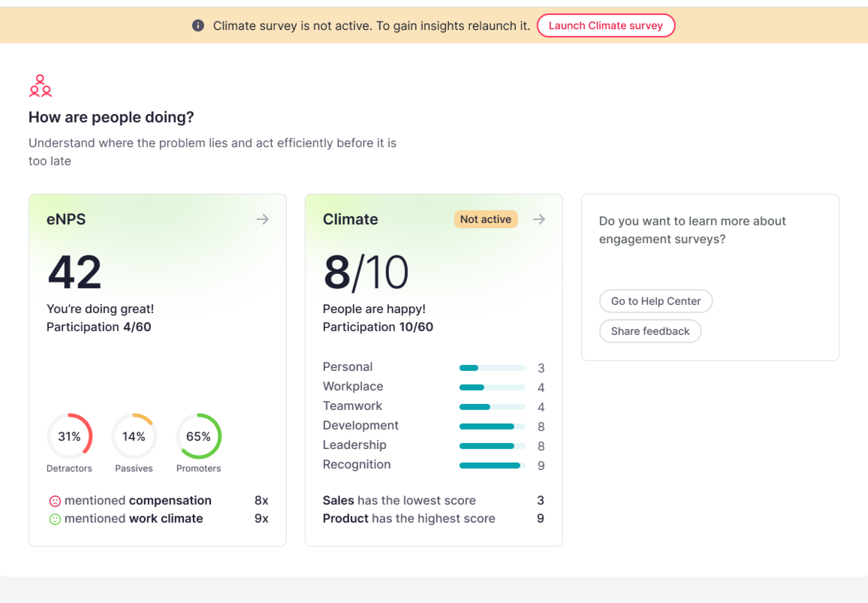Click the people icon above the heading

coord(40,86)
